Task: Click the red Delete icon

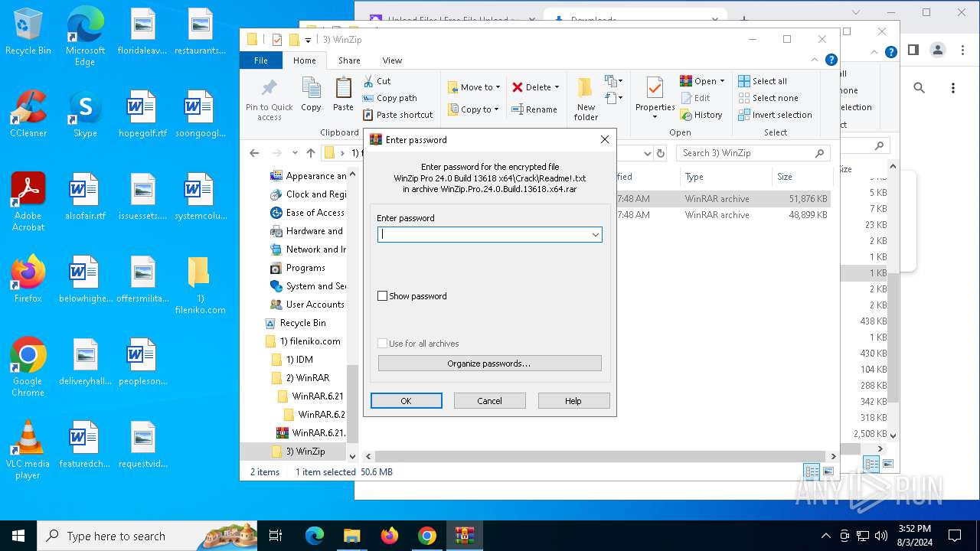Action: pyautogui.click(x=518, y=87)
